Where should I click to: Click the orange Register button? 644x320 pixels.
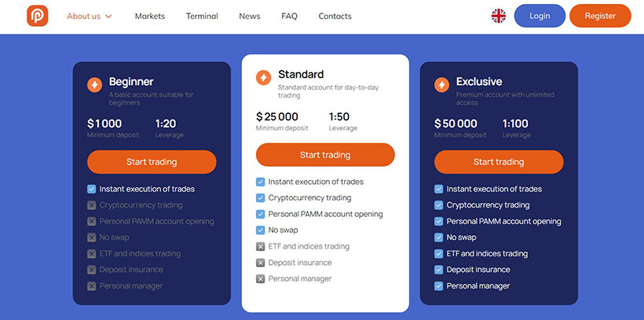pos(600,16)
